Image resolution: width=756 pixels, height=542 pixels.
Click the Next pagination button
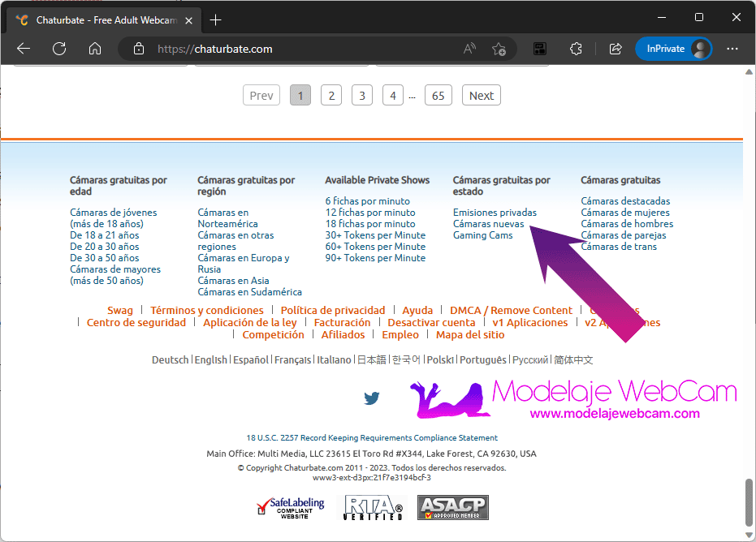[482, 96]
